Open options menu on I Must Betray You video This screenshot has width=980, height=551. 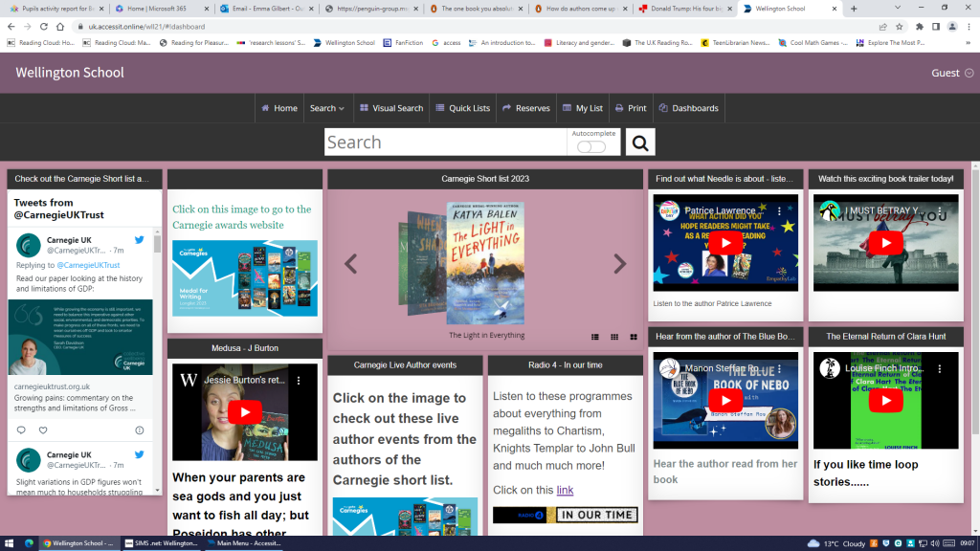[940, 211]
